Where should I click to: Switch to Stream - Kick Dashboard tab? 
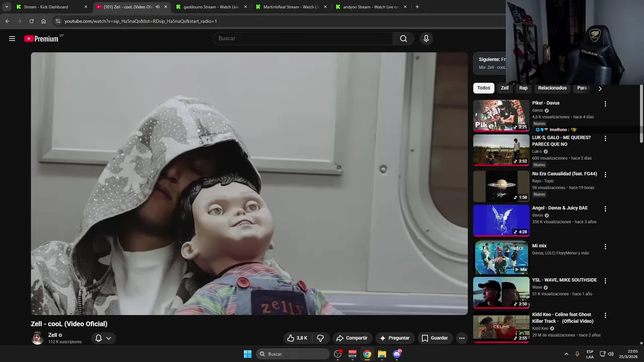[x=52, y=7]
